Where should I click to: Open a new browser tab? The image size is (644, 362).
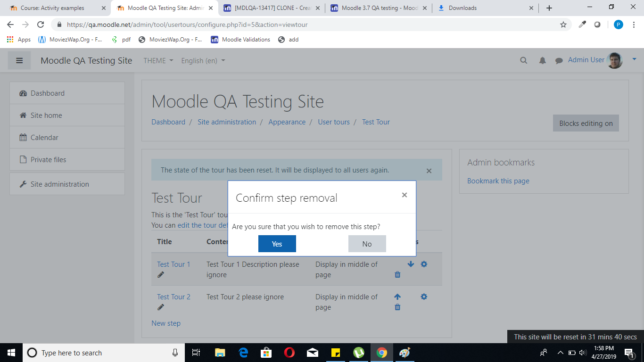[549, 8]
